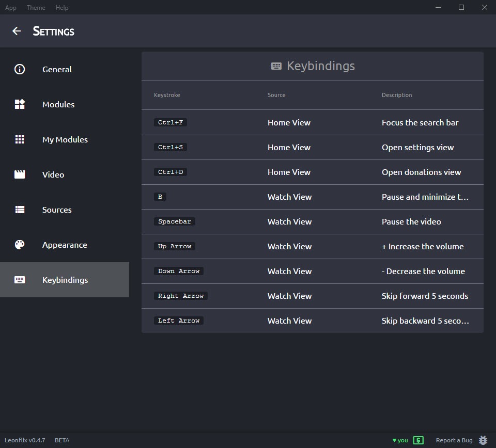Click the General info circle icon
This screenshot has height=448, width=496.
[20, 69]
